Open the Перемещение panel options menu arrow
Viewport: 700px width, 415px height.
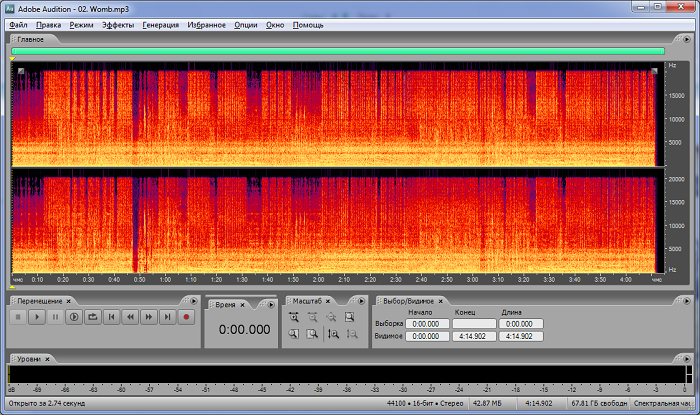194,300
